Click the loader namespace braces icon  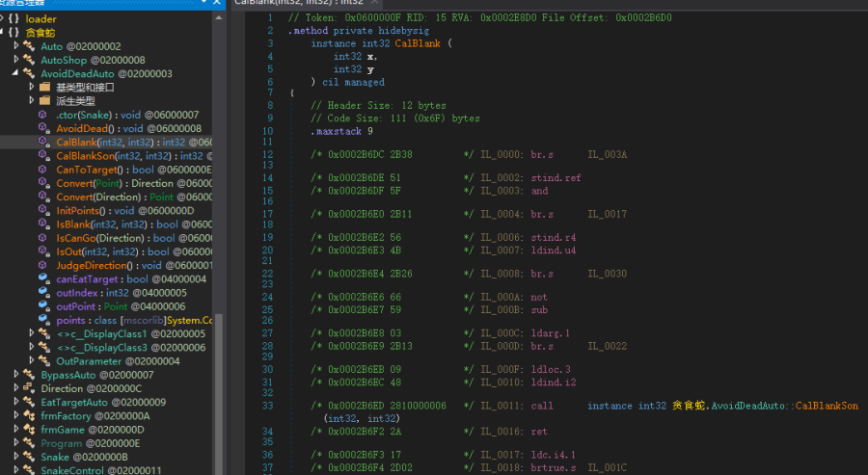(14, 19)
